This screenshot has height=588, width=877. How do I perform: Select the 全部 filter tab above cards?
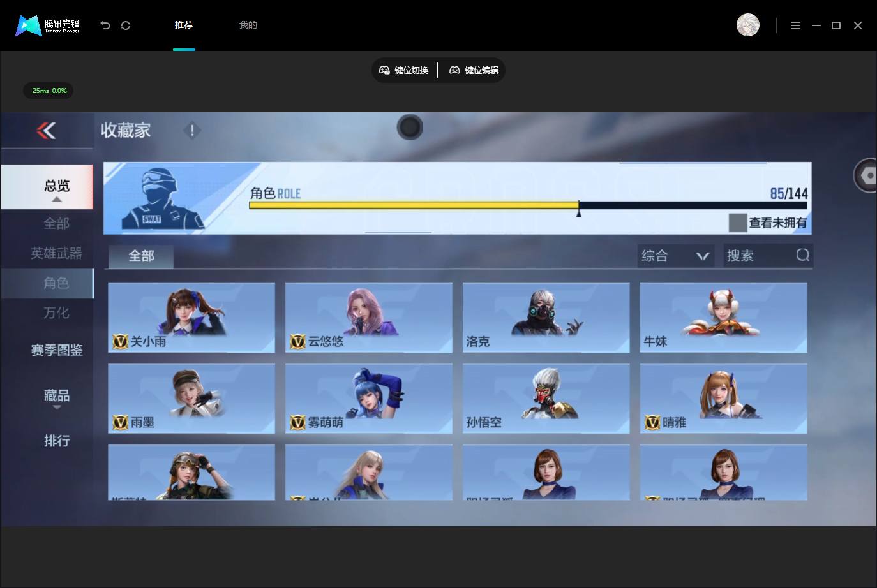(141, 256)
